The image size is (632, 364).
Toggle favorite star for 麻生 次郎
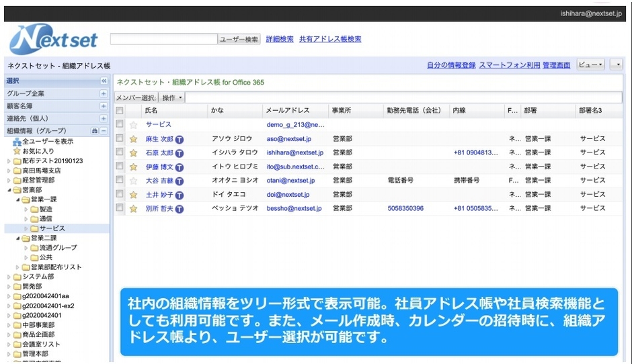tap(133, 139)
